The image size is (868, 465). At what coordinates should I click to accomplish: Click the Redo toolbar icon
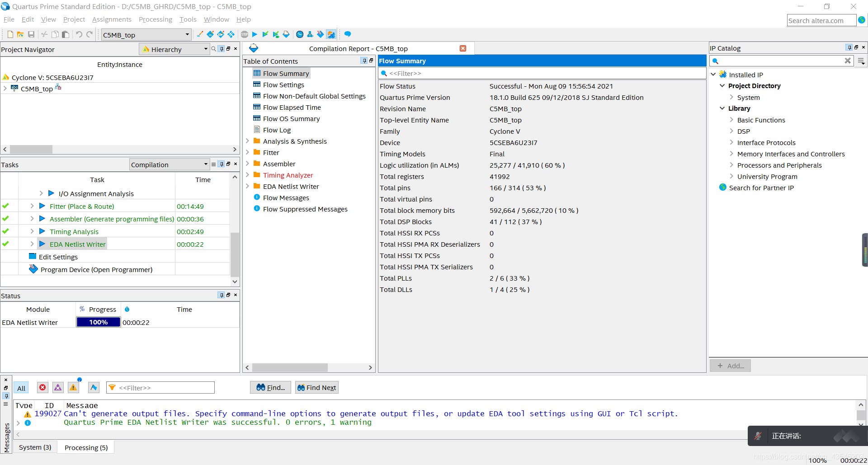click(90, 34)
